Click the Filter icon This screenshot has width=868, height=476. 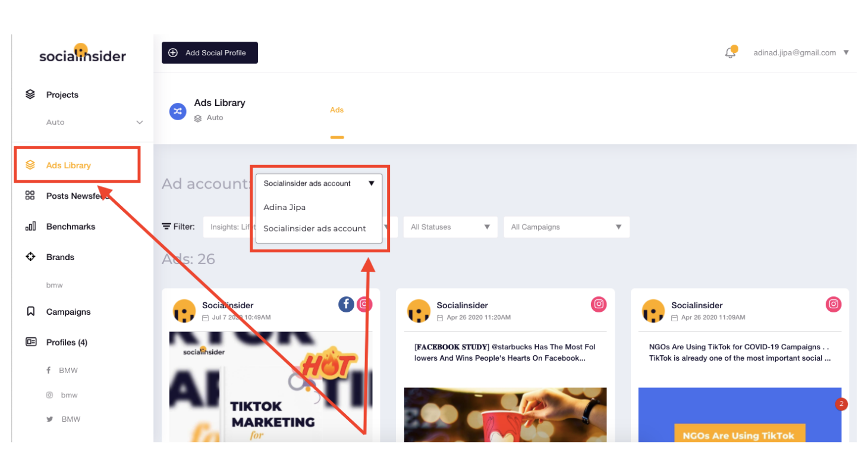point(166,227)
